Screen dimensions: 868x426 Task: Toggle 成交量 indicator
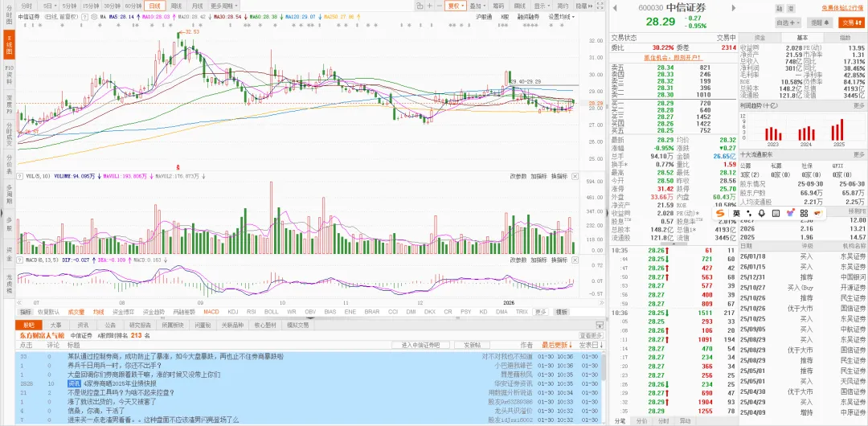76,312
